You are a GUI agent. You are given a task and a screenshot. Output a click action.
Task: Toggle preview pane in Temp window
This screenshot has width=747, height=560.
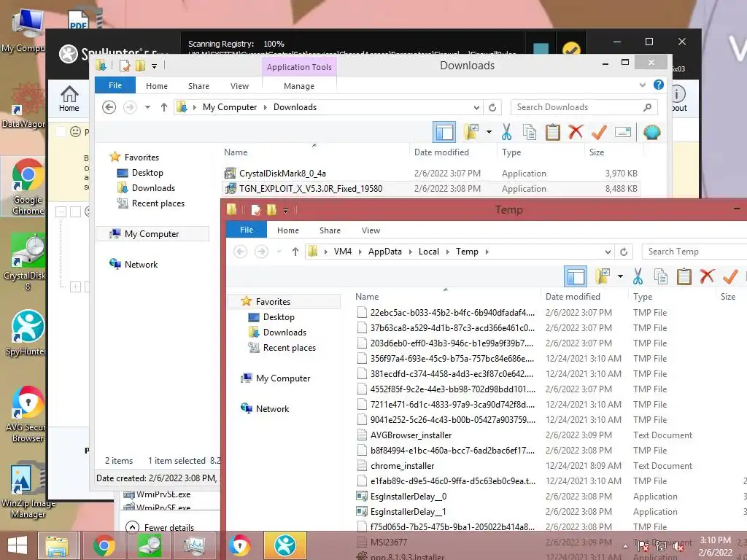pos(576,276)
